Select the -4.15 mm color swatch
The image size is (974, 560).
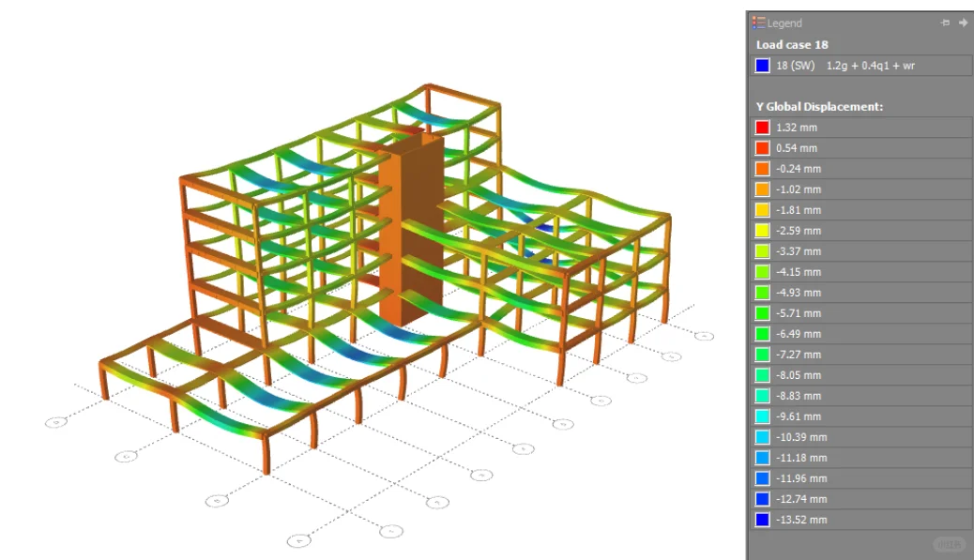(762, 272)
